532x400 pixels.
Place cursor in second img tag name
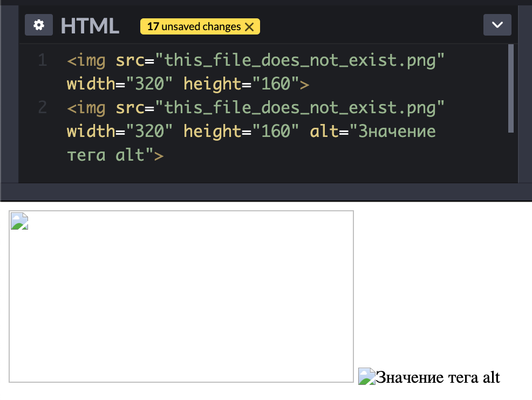point(91,108)
